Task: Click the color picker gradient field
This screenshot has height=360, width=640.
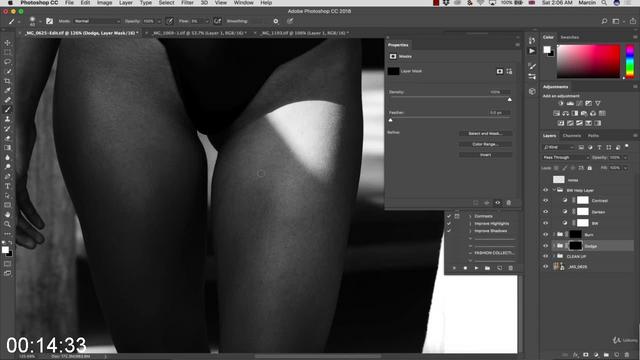Action: click(589, 61)
